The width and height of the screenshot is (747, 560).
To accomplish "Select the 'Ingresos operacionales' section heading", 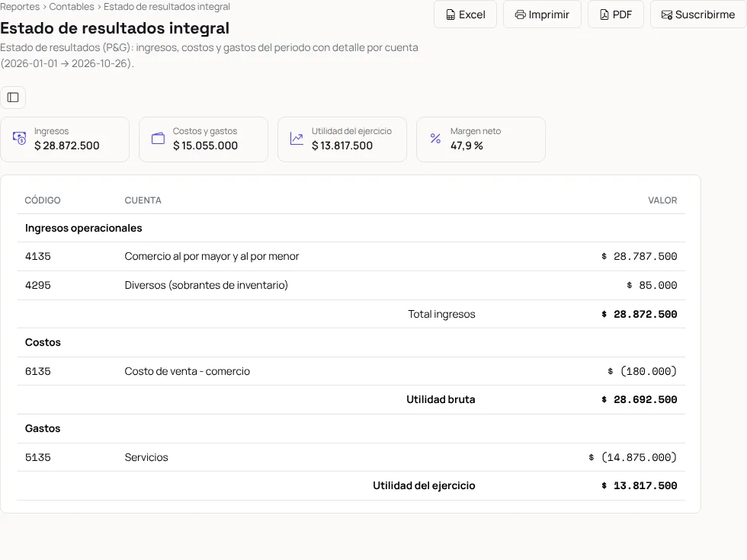I will pyautogui.click(x=83, y=228).
